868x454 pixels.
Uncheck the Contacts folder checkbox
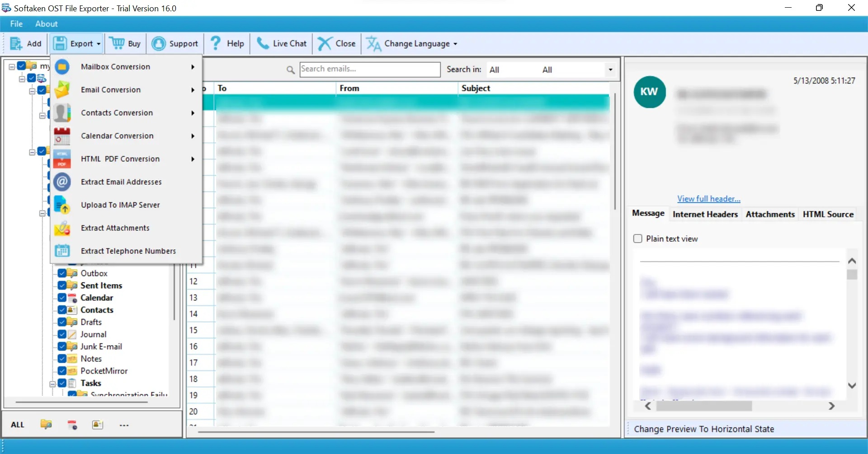(62, 310)
